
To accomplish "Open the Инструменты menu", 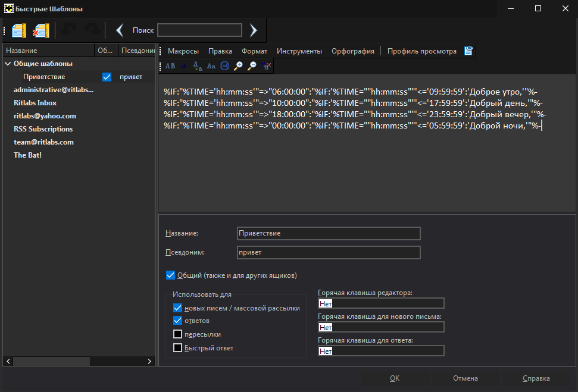I will click(x=299, y=51).
